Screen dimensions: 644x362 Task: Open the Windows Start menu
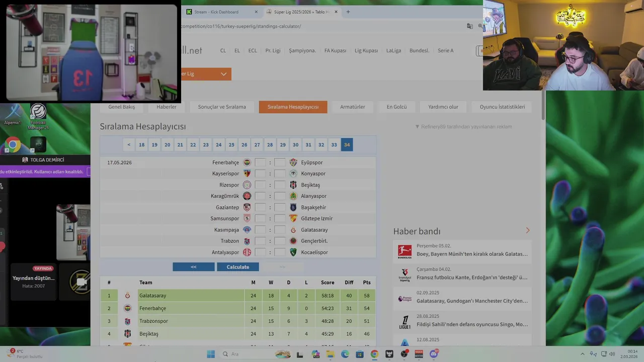coord(211,354)
